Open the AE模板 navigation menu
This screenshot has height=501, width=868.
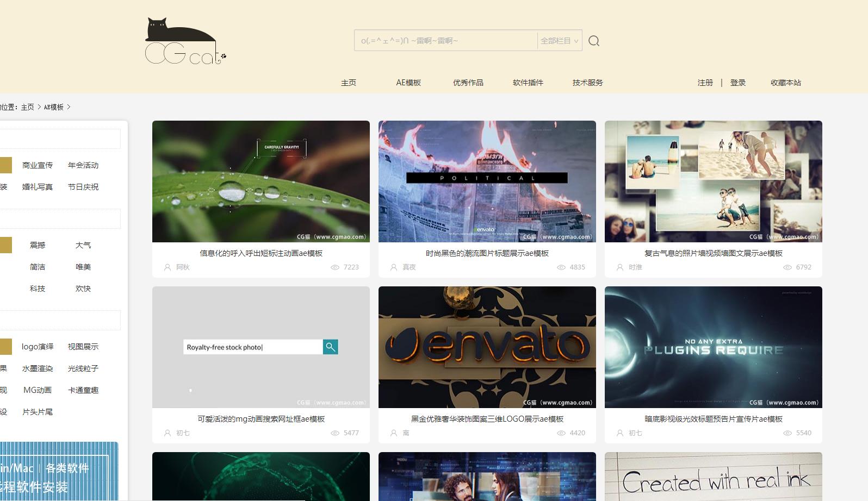click(x=408, y=83)
